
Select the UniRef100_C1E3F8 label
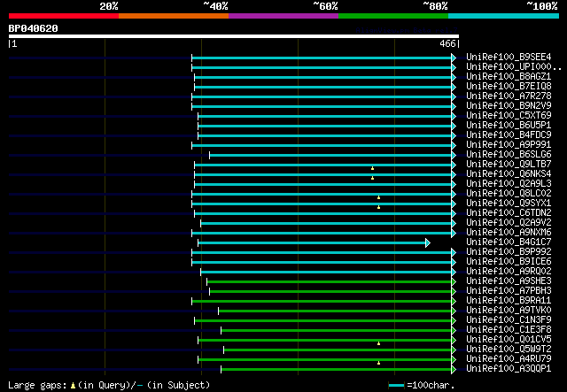click(x=509, y=330)
